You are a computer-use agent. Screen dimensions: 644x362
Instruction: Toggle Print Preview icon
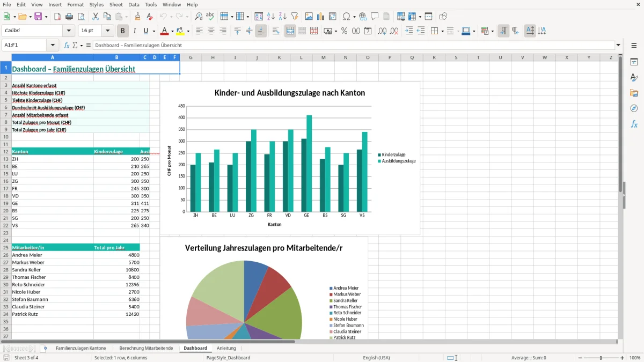pos(81,17)
